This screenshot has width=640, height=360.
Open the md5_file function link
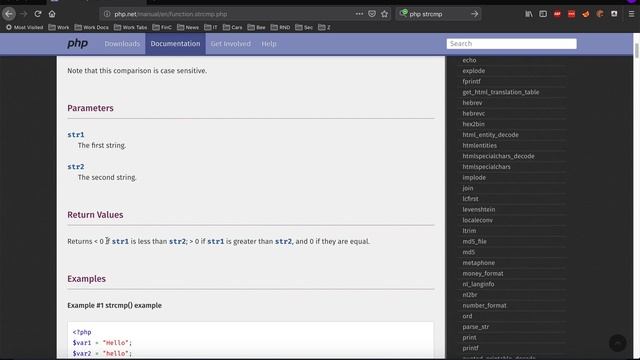474,241
